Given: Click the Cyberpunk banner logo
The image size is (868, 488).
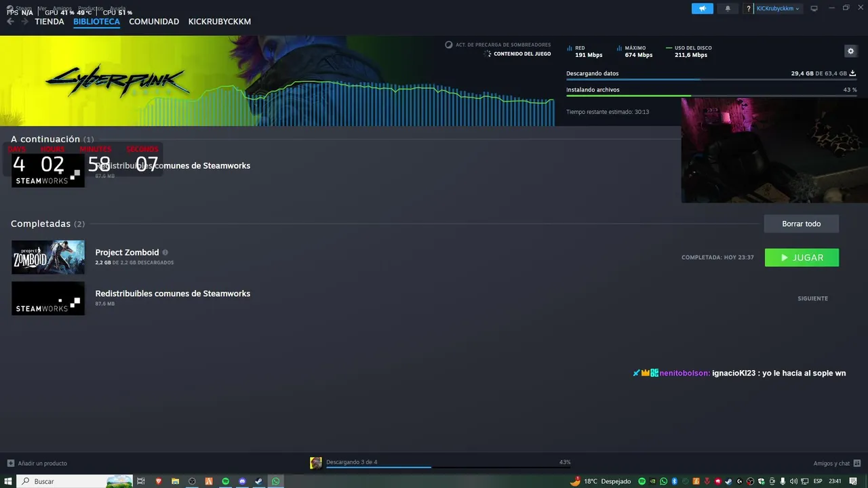Looking at the screenshot, I should click(117, 80).
